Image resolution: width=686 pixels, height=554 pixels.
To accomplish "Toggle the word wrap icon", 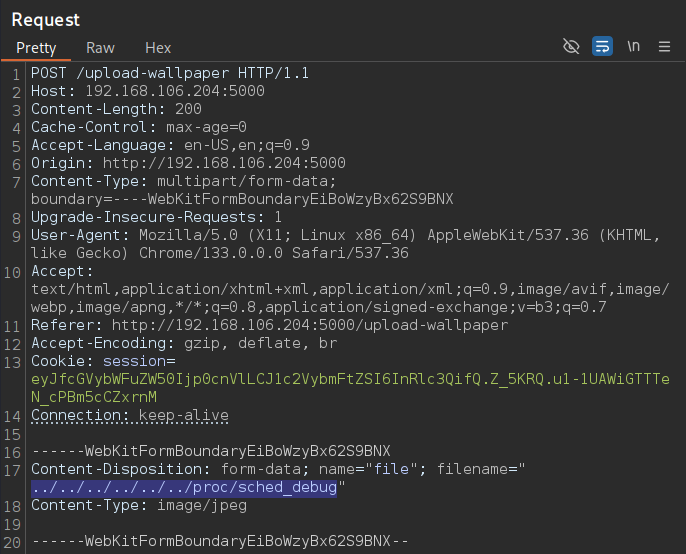I will pyautogui.click(x=602, y=46).
